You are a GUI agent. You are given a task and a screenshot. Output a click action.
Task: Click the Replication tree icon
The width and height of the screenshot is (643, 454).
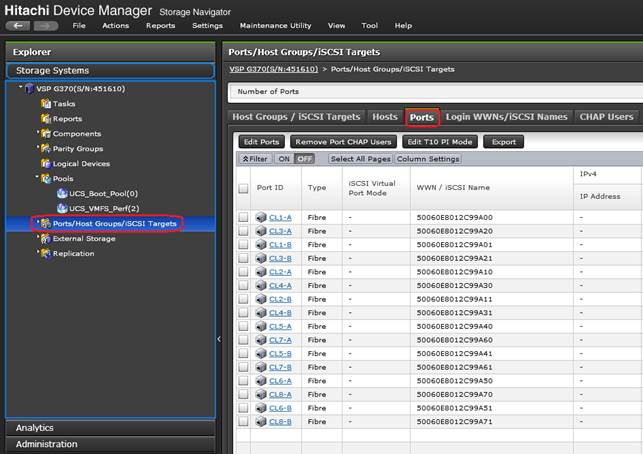pos(46,253)
